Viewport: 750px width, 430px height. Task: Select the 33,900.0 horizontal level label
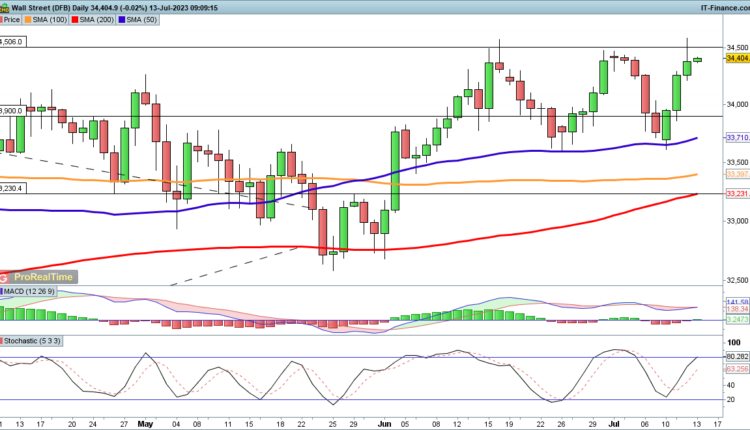[12, 111]
